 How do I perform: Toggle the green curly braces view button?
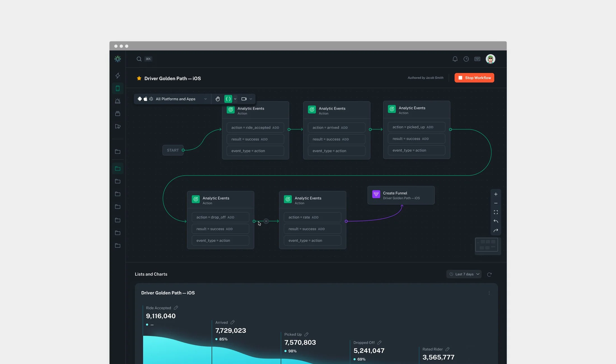[228, 99]
